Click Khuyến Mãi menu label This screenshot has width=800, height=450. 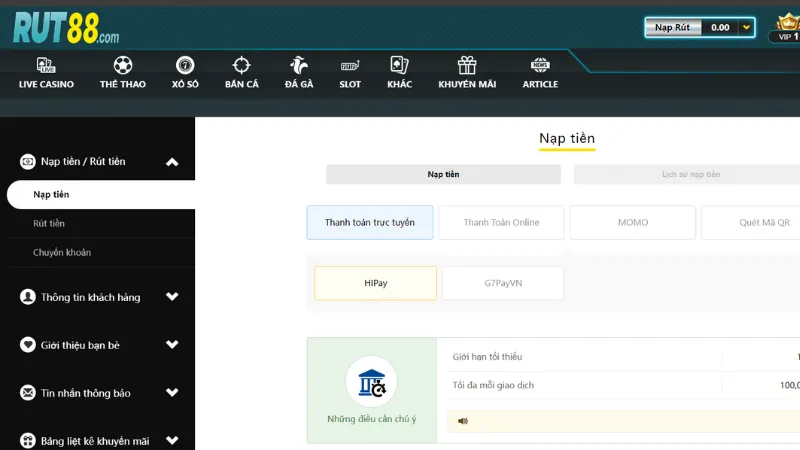(x=467, y=84)
